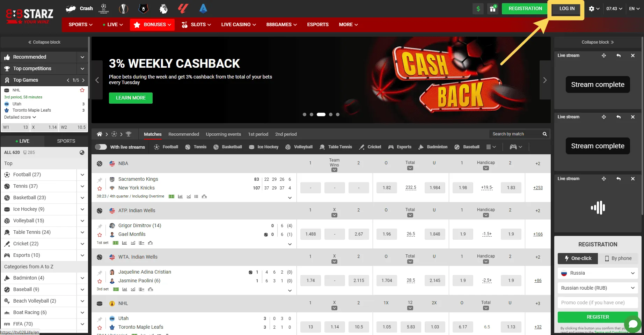This screenshot has height=335, width=644.
Task: Filter matches by Table Tennis
Action: click(x=336, y=147)
